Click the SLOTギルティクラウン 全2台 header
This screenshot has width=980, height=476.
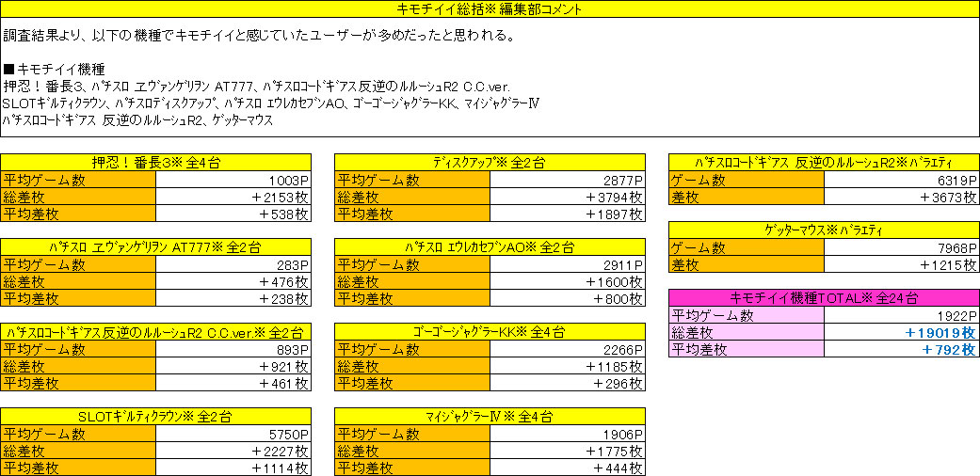(x=155, y=417)
